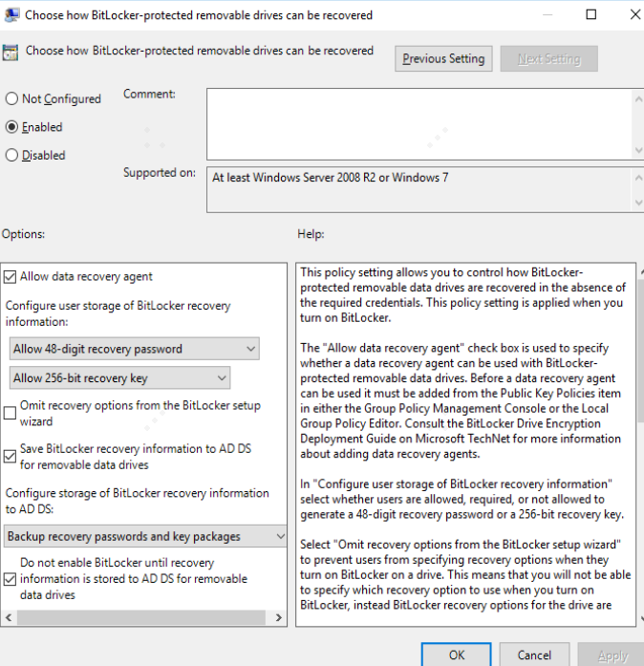Open the Allow 256-bit recovery key dropdown
The height and width of the screenshot is (666, 644).
click(119, 377)
